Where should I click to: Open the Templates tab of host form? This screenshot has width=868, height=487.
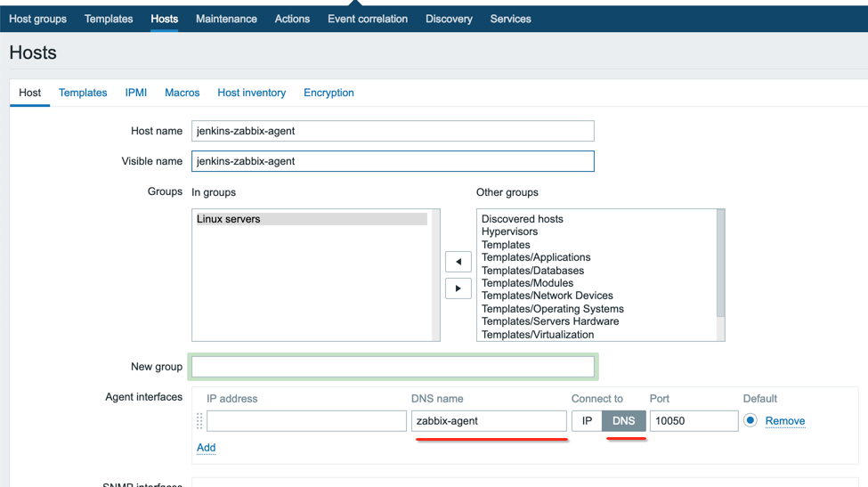[83, 93]
